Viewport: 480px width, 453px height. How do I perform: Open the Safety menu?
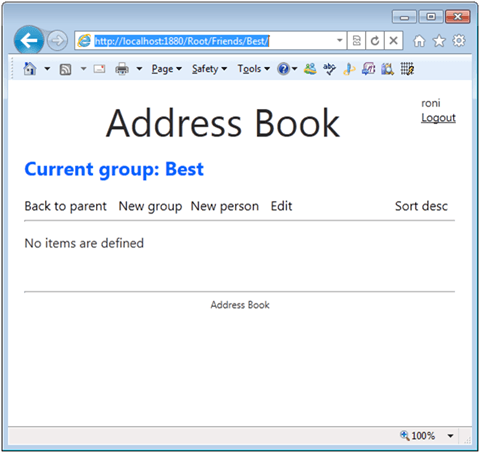(209, 69)
